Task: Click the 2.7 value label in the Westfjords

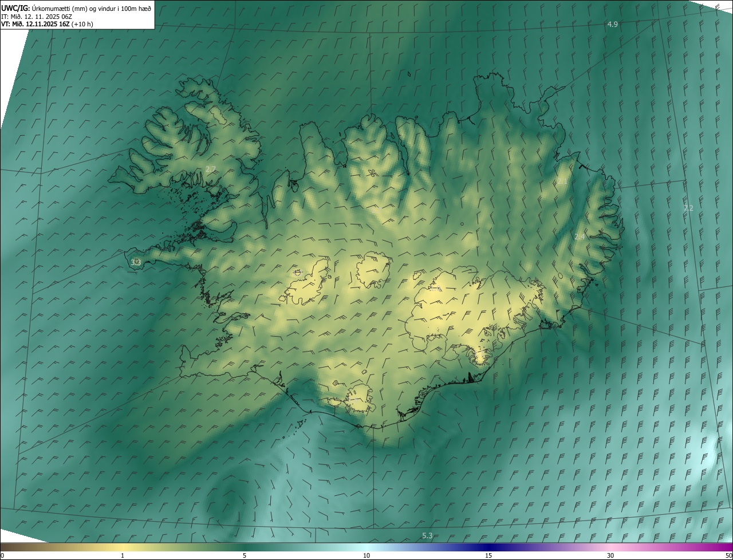Action: tap(210, 169)
